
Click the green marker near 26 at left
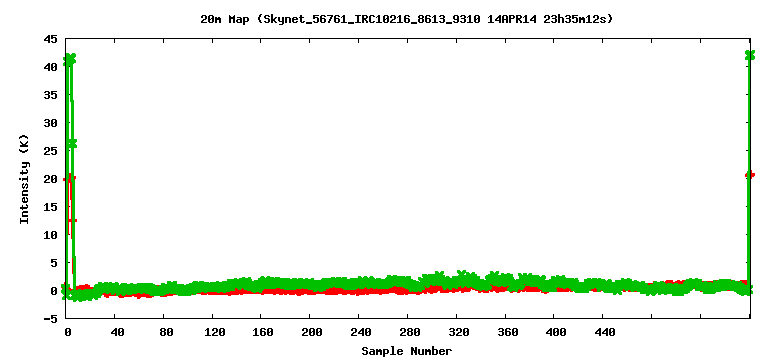point(72,144)
